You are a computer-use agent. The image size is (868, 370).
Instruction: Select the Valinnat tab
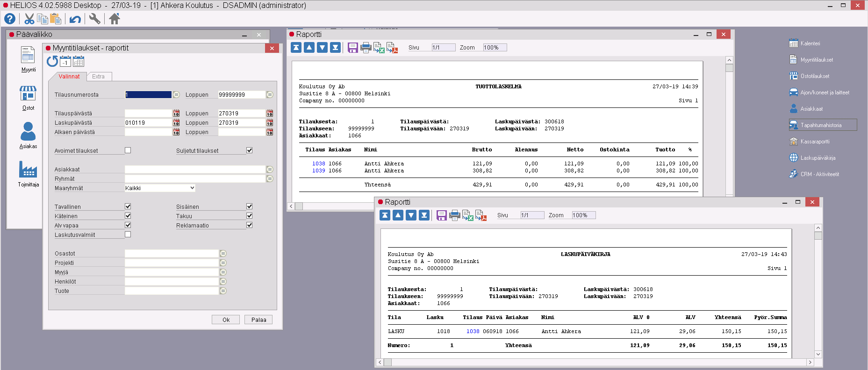[x=69, y=77]
